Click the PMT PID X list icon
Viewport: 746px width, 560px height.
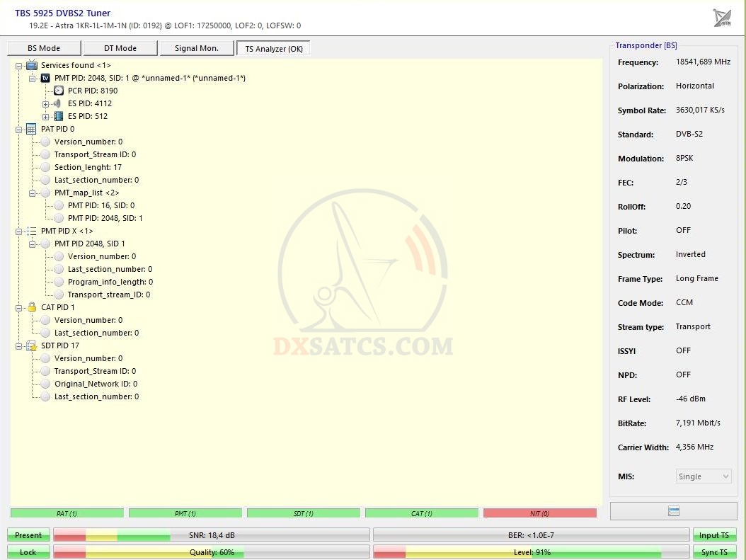tap(31, 231)
